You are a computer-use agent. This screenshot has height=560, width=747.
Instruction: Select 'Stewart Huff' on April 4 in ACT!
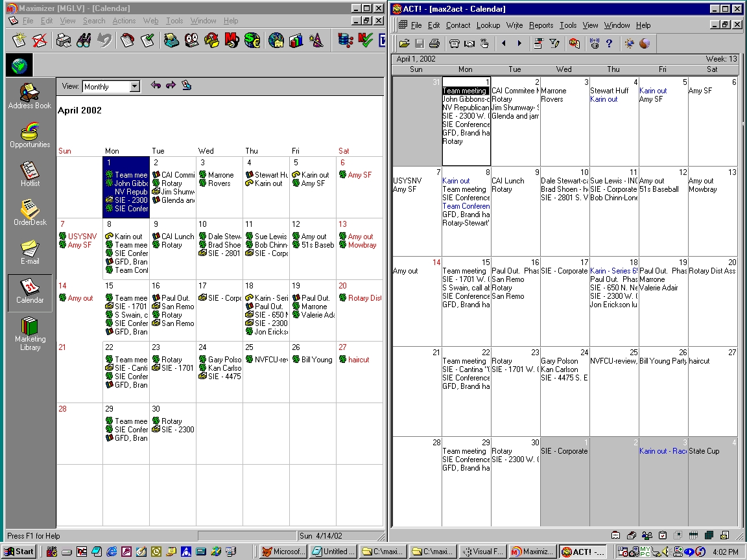click(610, 91)
